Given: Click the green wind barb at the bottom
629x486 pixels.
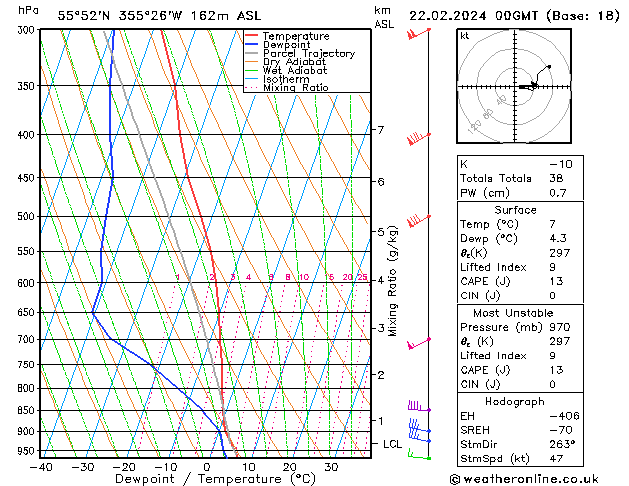Looking at the screenshot, I should coord(418,455).
